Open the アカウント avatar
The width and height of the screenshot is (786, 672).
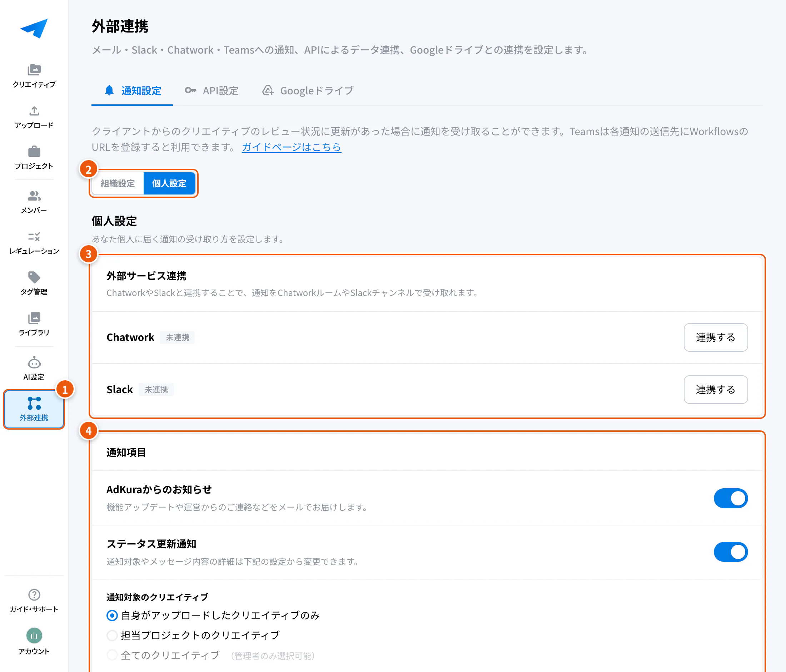pyautogui.click(x=34, y=635)
